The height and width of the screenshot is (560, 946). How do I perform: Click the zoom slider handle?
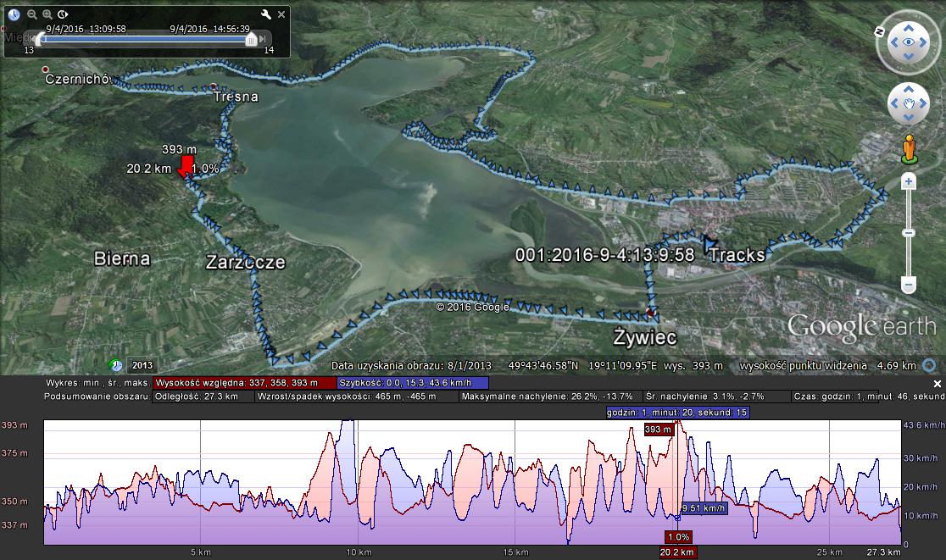pyautogui.click(x=908, y=232)
